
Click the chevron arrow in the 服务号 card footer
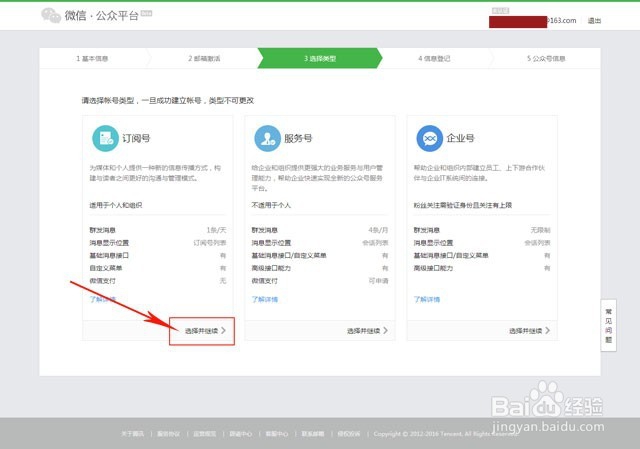click(x=385, y=331)
